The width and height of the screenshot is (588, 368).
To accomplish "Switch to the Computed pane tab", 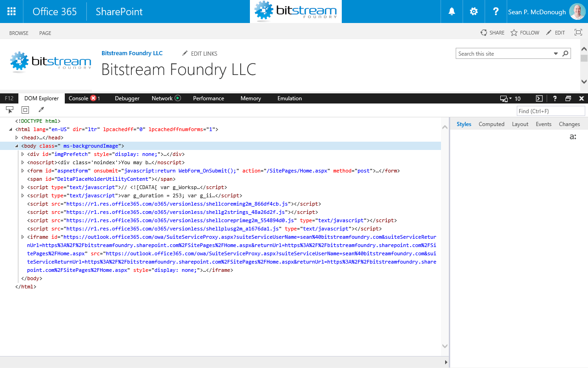I will (x=492, y=124).
